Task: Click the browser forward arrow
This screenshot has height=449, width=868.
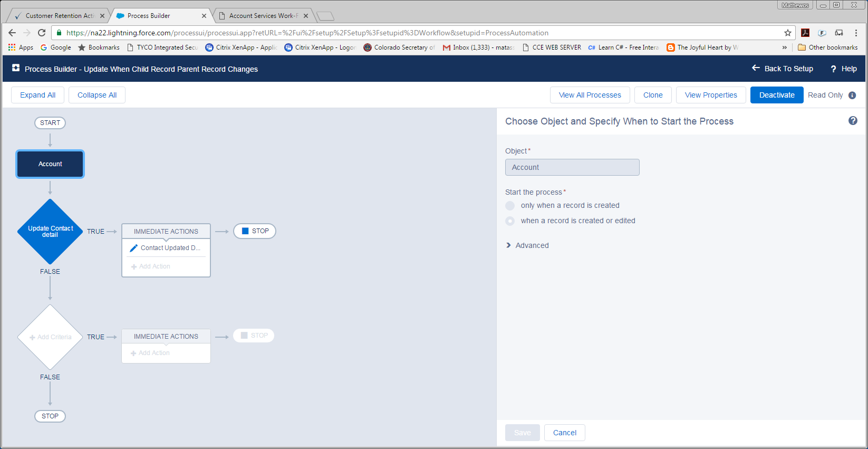Action: pyautogui.click(x=27, y=33)
